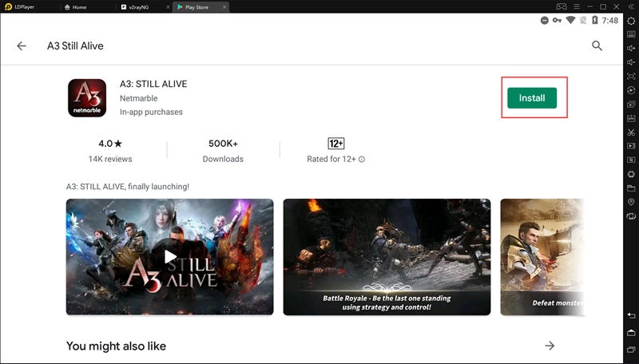Open the sidebar icon below the video recorder
The image size is (639, 364).
[631, 160]
